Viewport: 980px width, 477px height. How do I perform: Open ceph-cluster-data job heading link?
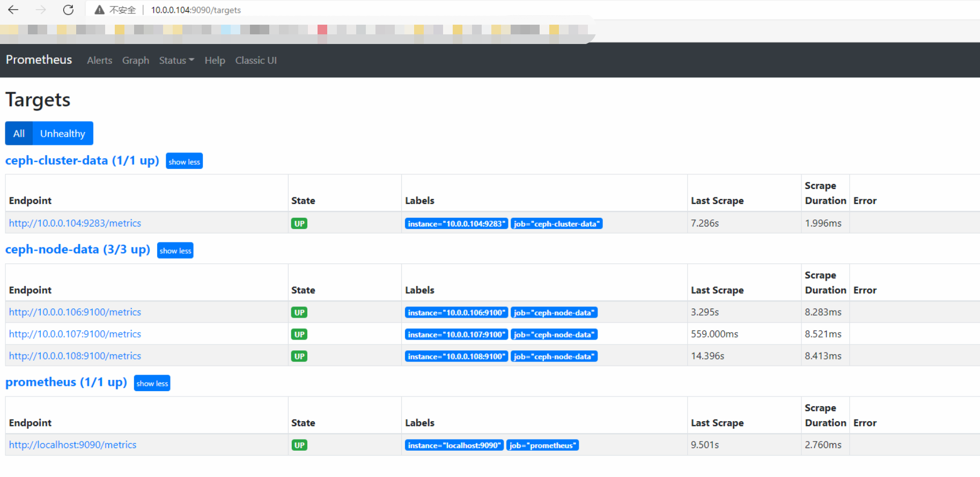point(82,160)
